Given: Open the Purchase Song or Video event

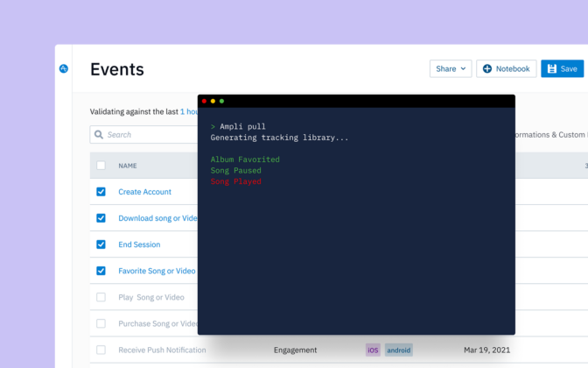Looking at the screenshot, I should [x=157, y=323].
